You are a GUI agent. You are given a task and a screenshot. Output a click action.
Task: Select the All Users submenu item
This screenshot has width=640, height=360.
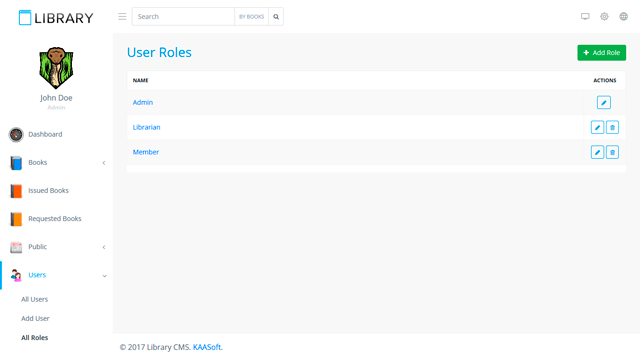coord(35,299)
